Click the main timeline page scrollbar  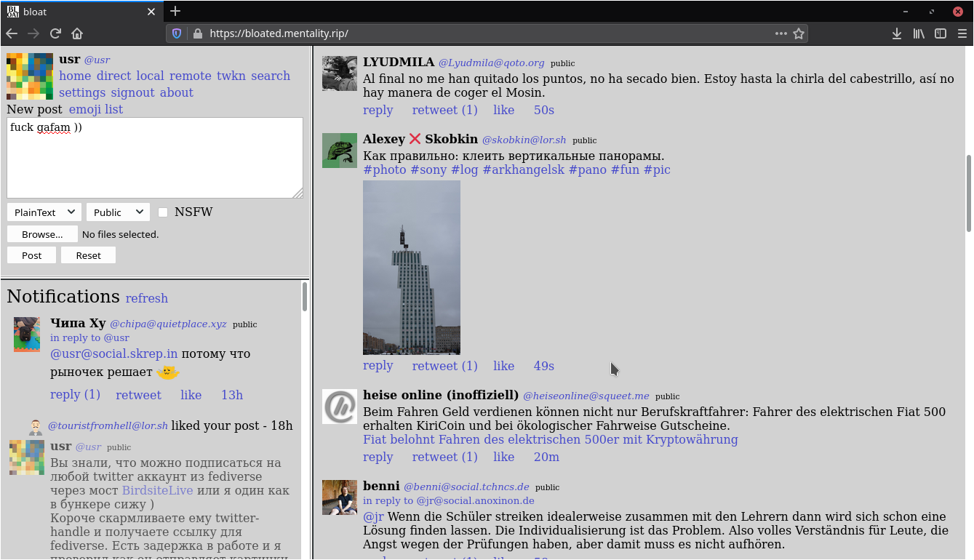(969, 193)
